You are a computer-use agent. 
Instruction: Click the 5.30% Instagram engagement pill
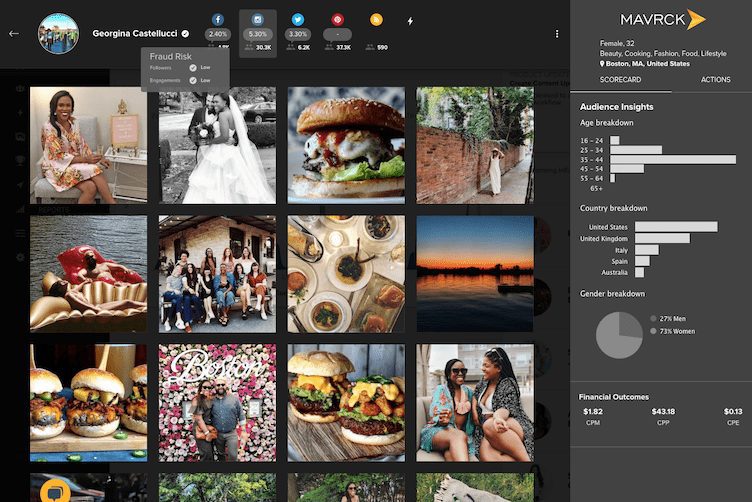[x=258, y=35]
